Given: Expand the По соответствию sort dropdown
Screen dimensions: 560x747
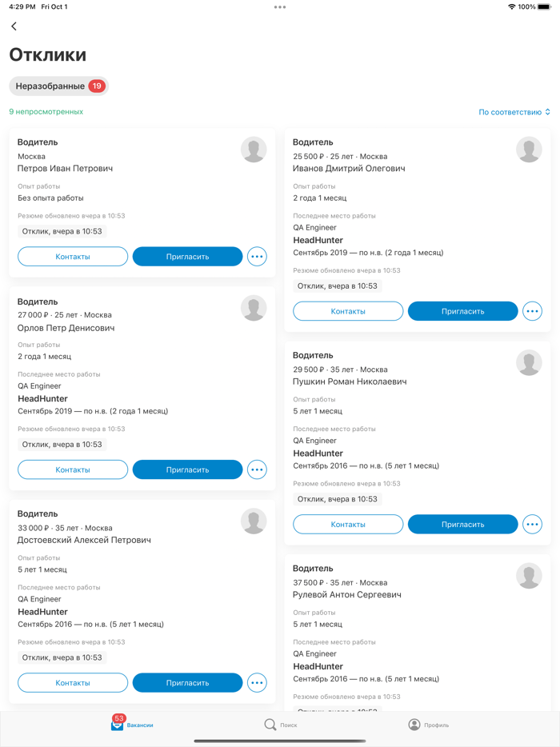Looking at the screenshot, I should coord(514,112).
